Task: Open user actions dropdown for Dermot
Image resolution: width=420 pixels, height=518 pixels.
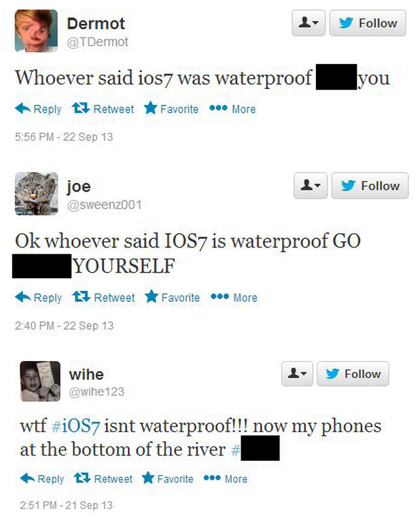Action: tap(309, 23)
